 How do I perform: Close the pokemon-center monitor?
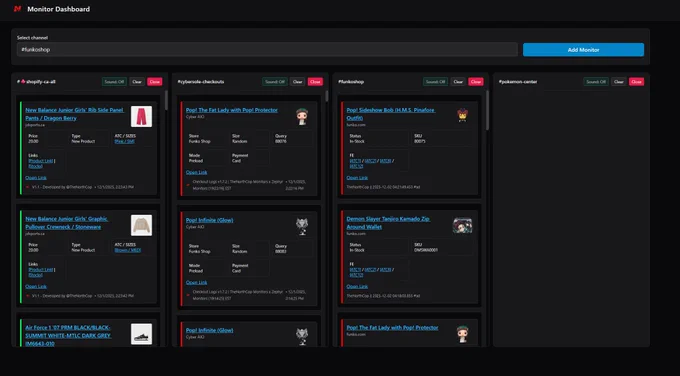click(x=636, y=82)
